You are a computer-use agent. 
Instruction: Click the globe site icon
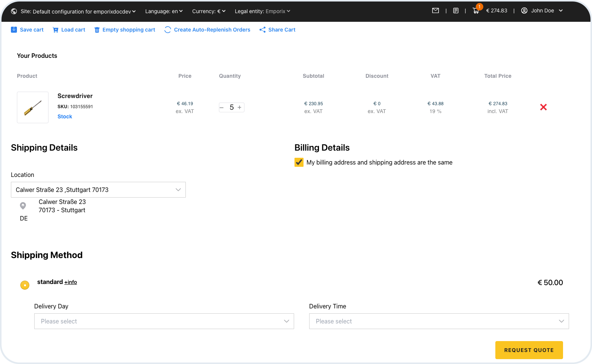[14, 11]
